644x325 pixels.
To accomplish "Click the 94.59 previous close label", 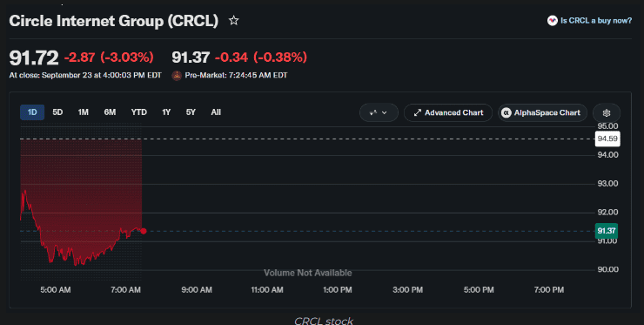I will (x=607, y=139).
